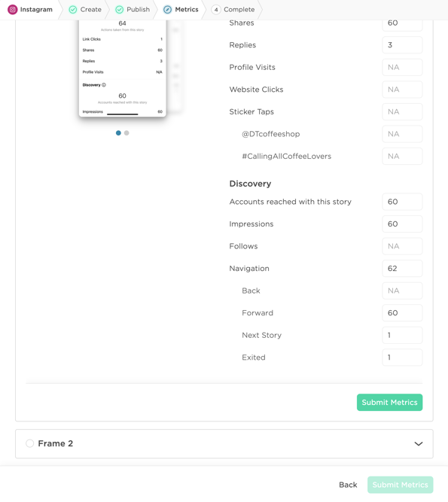Click the story insights screenshot thumbnail
Viewport: 448px width, 502px height.
(122, 68)
